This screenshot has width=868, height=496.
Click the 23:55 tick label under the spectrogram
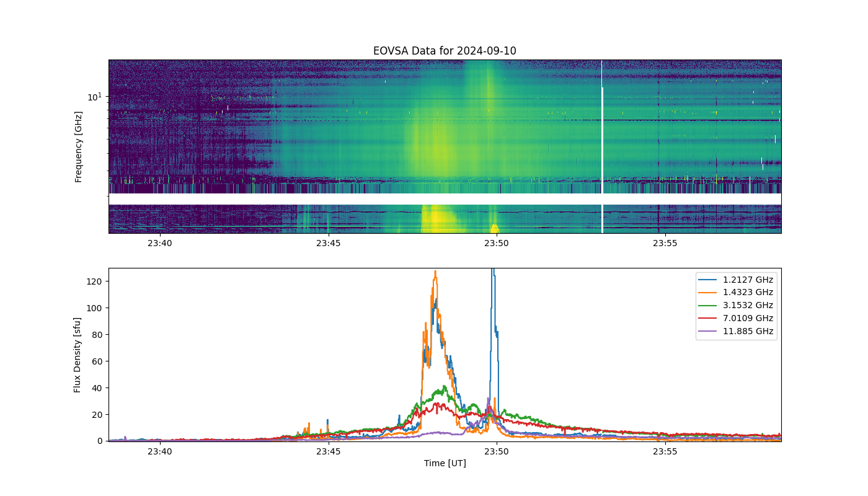click(x=665, y=243)
